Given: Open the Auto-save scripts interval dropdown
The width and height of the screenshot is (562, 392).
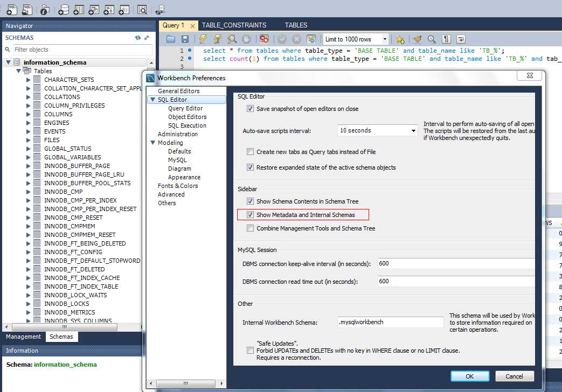Looking at the screenshot, I should coord(413,130).
